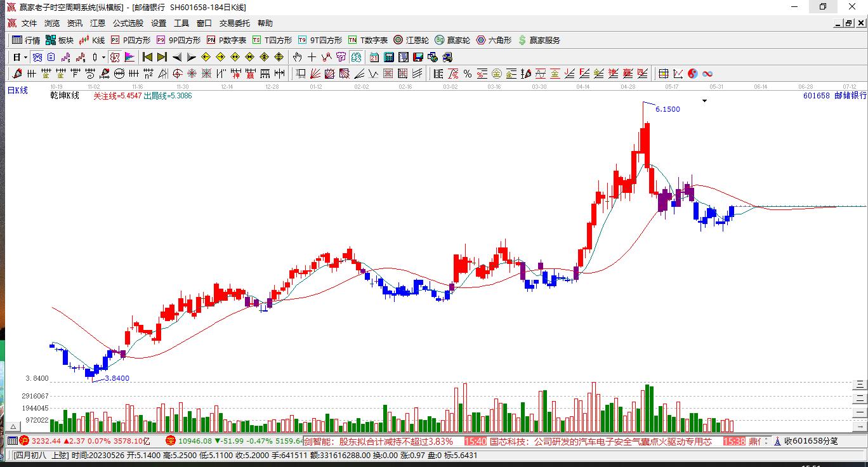This screenshot has height=467, width=868.
Task: Open the 帮助 menu
Action: tap(265, 23)
